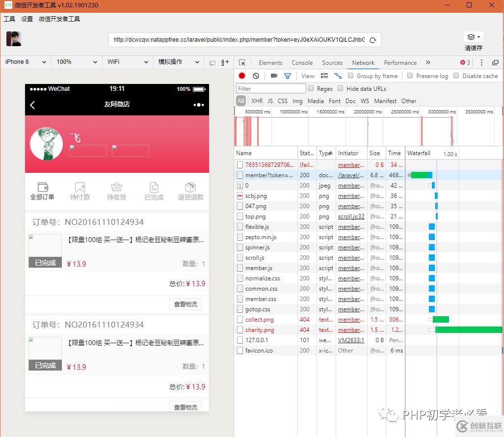The height and width of the screenshot is (437, 504).
Task: Click the dock panel toggle icon
Action: click(x=225, y=62)
